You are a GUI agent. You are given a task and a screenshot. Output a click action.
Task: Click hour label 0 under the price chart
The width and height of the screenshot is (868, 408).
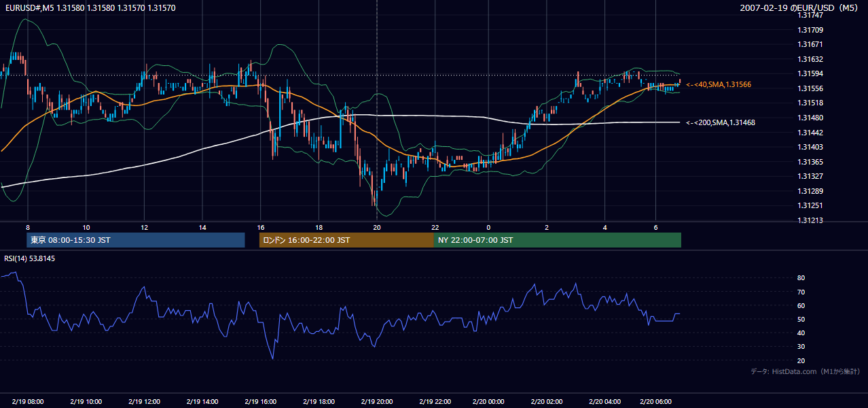pos(488,226)
